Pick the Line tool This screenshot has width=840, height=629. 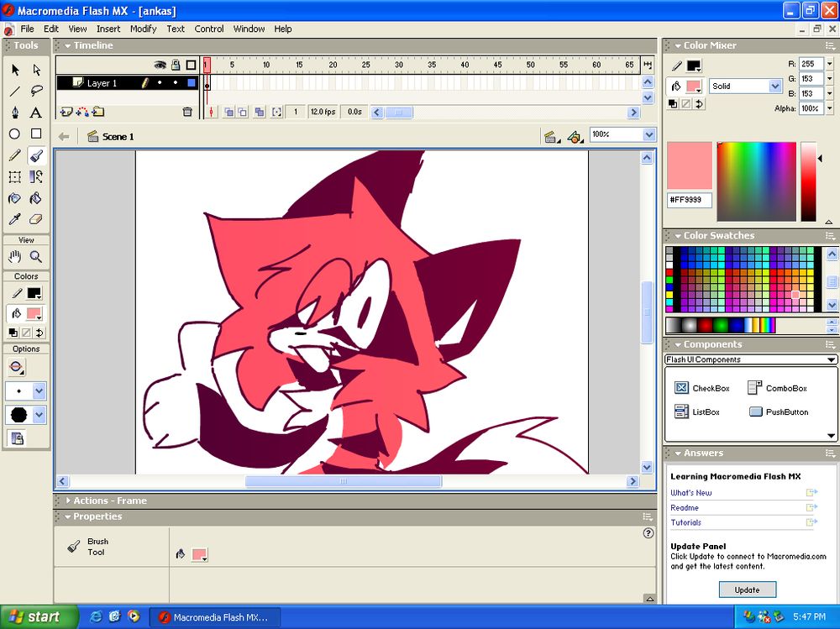pos(15,91)
